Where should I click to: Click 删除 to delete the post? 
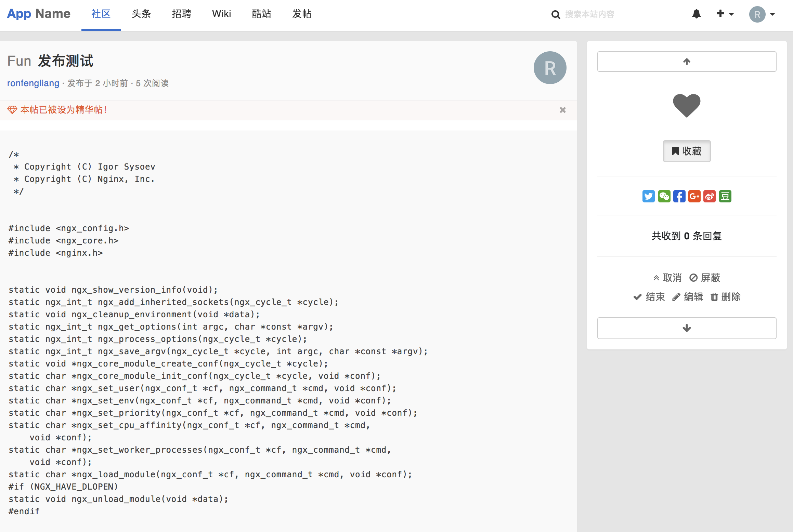tap(726, 297)
